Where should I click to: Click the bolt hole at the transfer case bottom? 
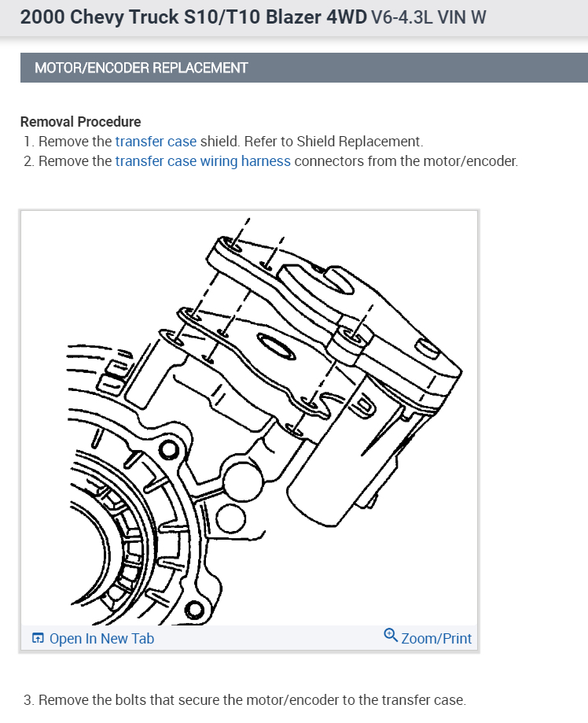(194, 610)
